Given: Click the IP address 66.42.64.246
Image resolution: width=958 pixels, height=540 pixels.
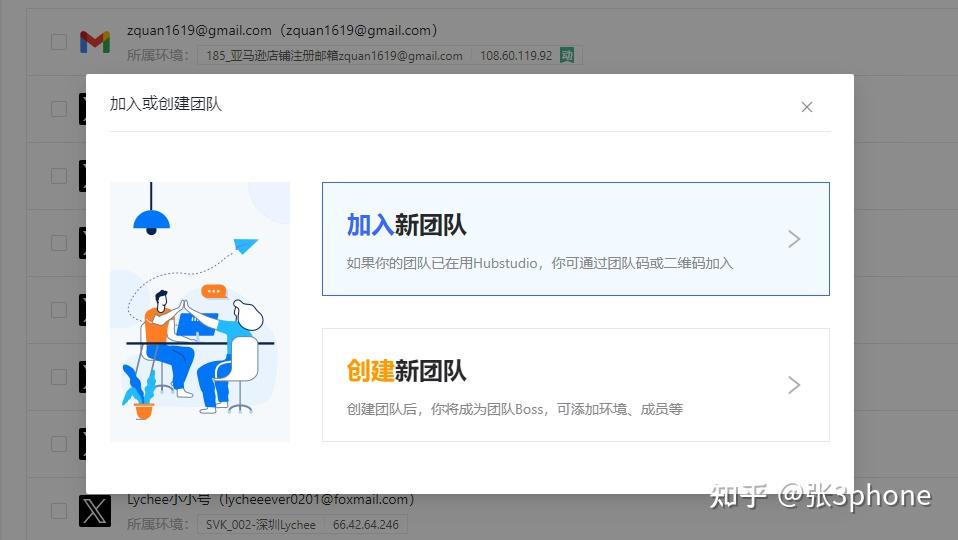Looking at the screenshot, I should point(365,525).
